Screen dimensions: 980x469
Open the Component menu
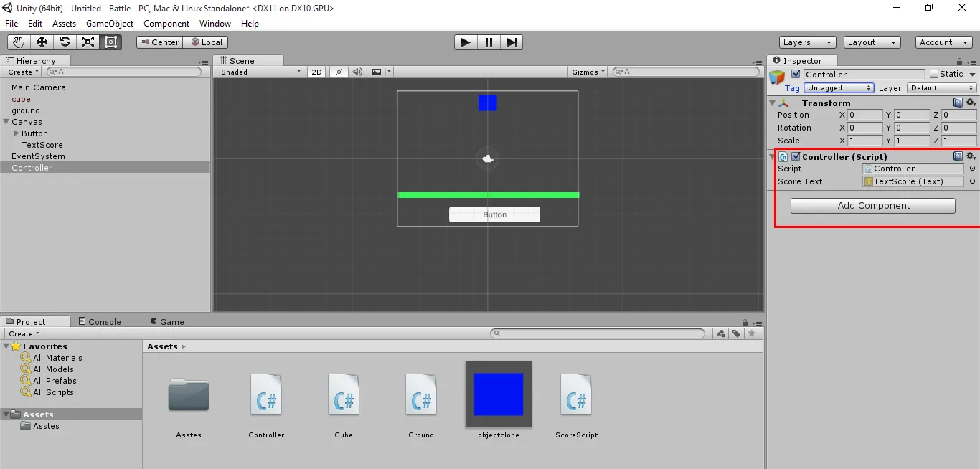pos(166,24)
